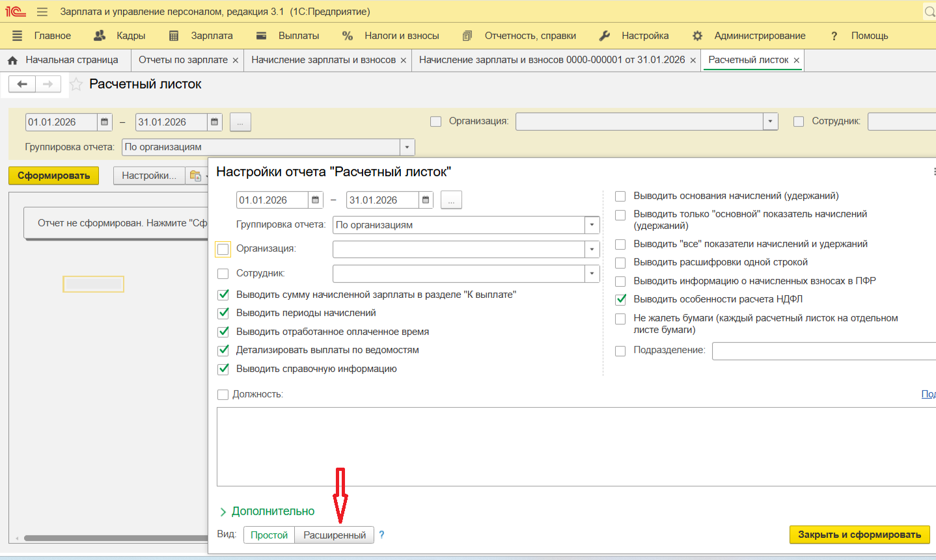Open the hamburger functions menu

pyautogui.click(x=42, y=12)
